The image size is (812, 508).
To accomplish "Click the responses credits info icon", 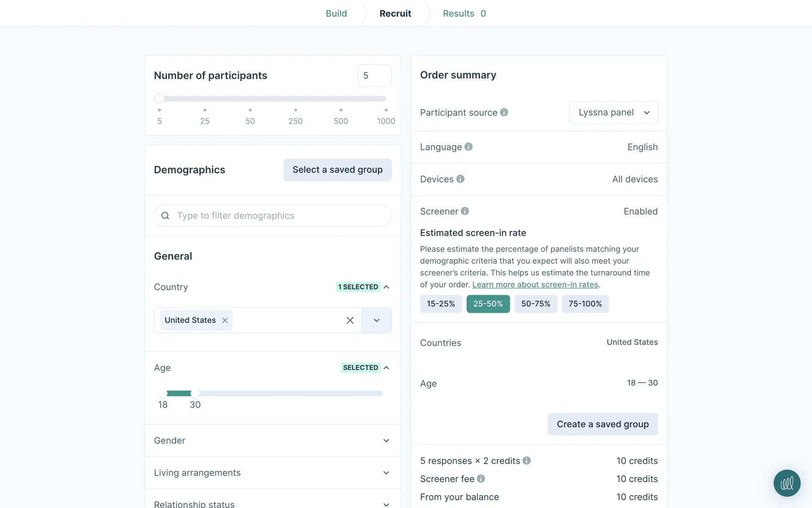I will (x=527, y=461).
